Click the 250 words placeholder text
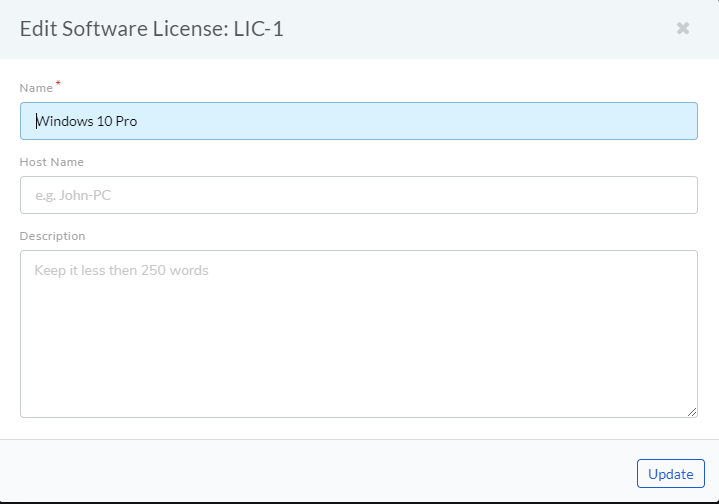Screen dimensions: 719x504 tap(175, 270)
